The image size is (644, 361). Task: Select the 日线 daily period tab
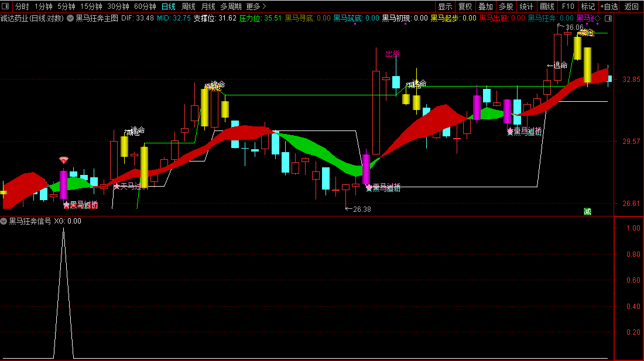169,6
